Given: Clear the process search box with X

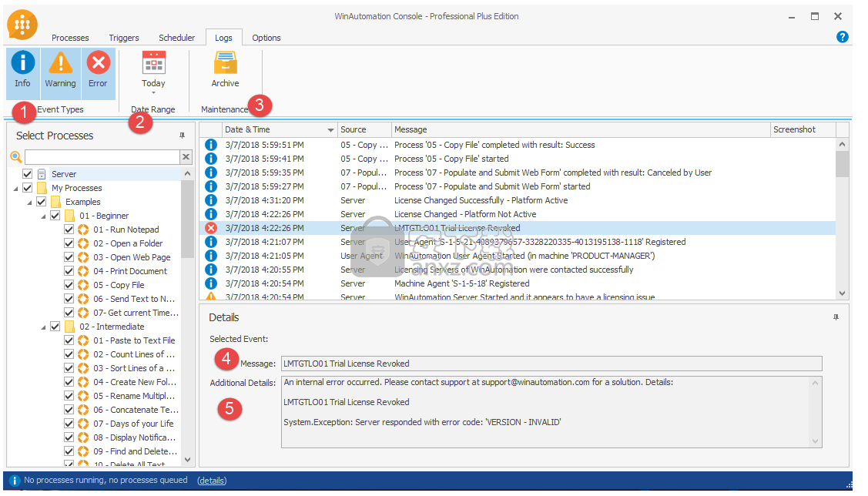Looking at the screenshot, I should coord(186,156).
